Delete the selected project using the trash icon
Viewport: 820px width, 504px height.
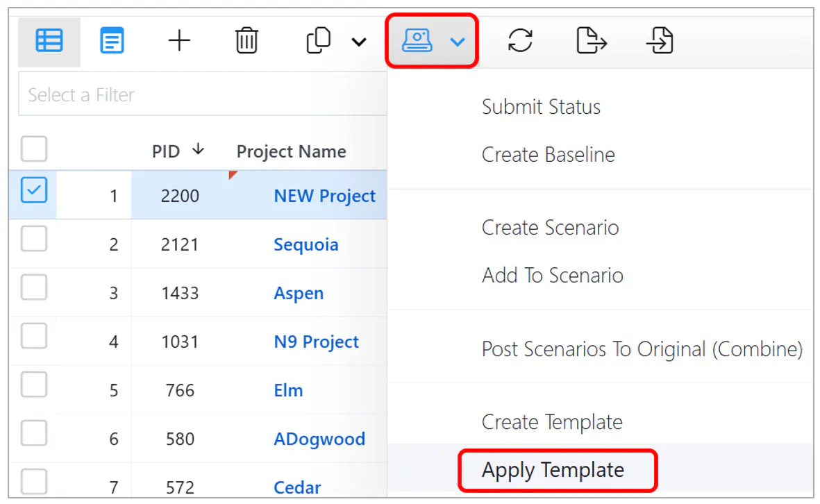pos(246,41)
